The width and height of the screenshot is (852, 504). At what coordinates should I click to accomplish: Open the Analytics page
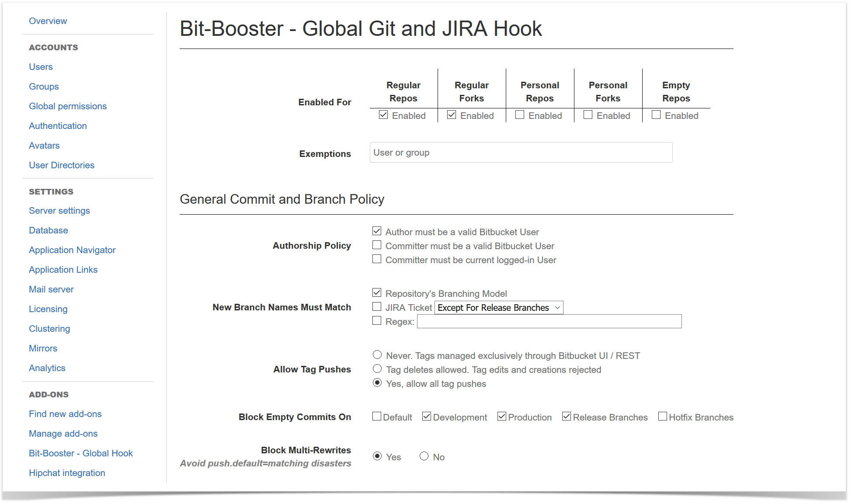pos(47,368)
